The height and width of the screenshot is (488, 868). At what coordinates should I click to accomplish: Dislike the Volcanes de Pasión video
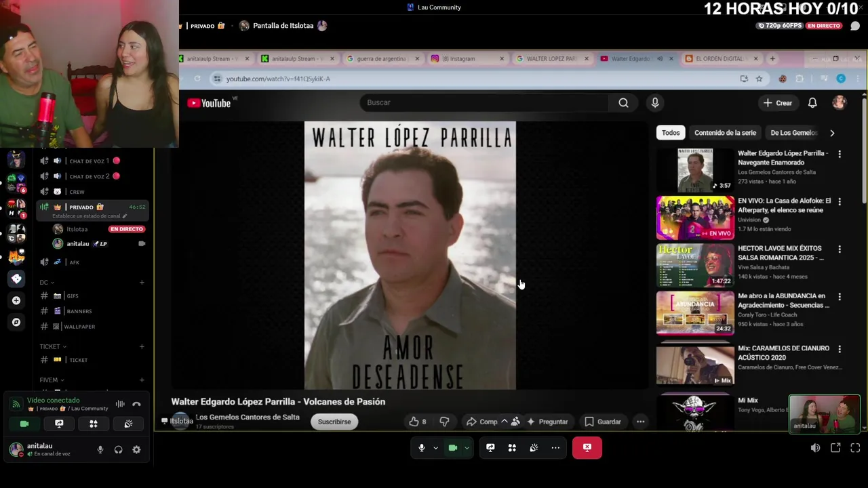(444, 422)
